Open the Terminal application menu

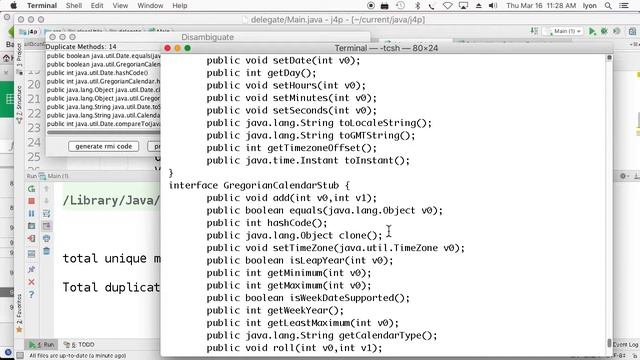tap(42, 6)
